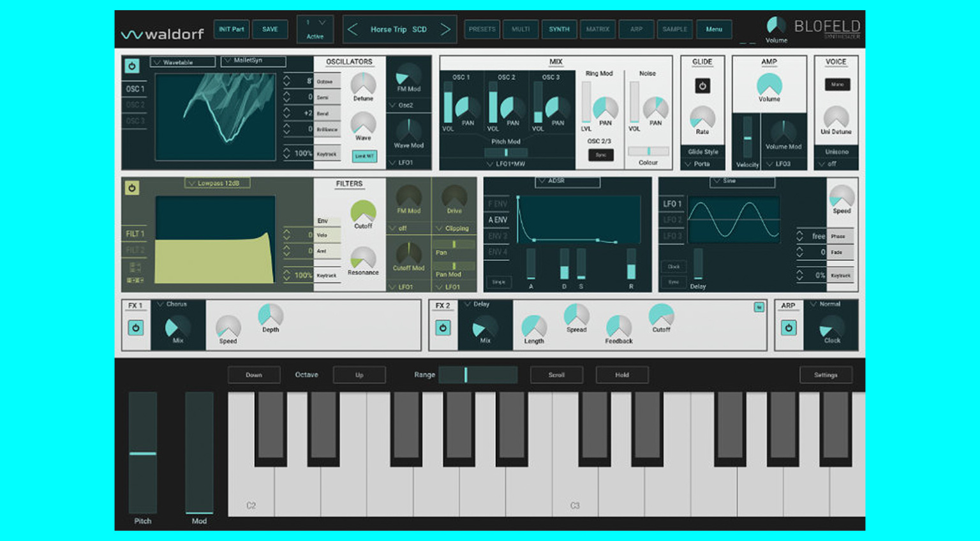Screen dimensions: 980x541
Task: Switch to the MULTI tab
Action: (521, 29)
